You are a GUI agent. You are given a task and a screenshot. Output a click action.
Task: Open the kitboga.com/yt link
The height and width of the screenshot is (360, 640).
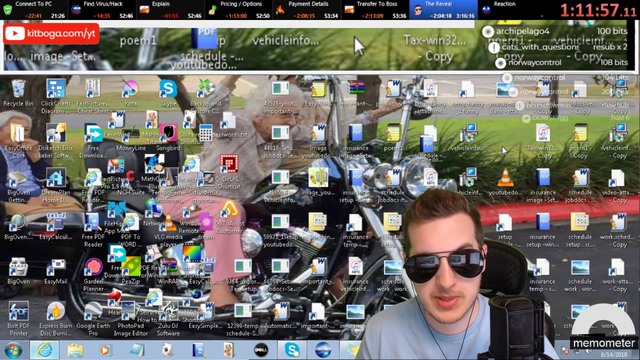coord(51,33)
